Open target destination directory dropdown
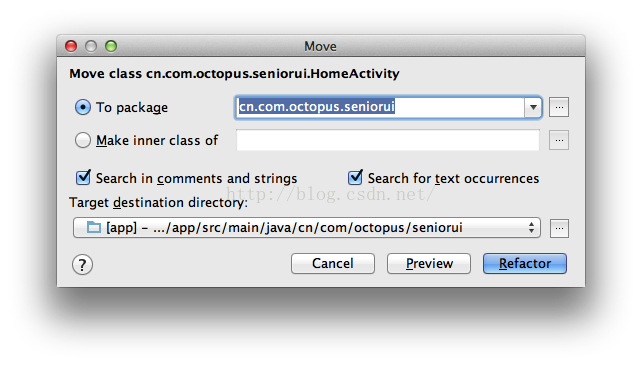 [x=307, y=228]
